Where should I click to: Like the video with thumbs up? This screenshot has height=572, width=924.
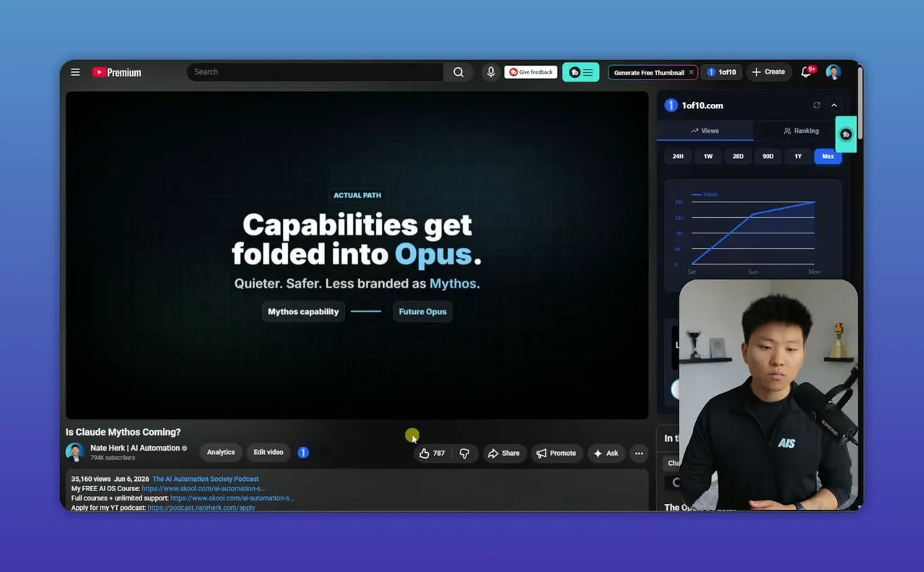click(x=432, y=454)
